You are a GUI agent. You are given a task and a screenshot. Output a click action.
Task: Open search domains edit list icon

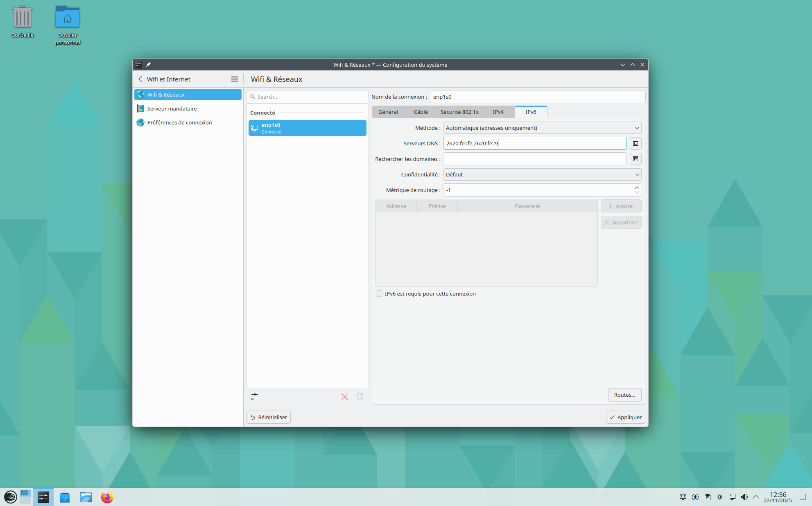(635, 159)
